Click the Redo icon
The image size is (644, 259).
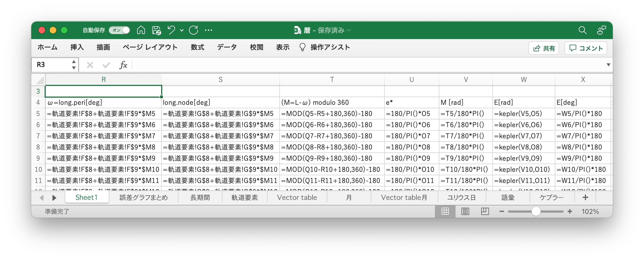tap(193, 30)
